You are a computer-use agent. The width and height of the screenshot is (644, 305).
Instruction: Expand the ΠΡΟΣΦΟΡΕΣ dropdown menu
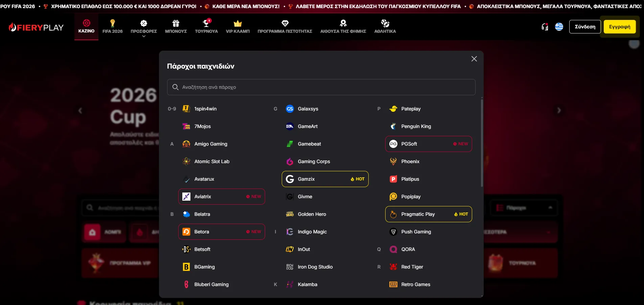[x=144, y=28]
